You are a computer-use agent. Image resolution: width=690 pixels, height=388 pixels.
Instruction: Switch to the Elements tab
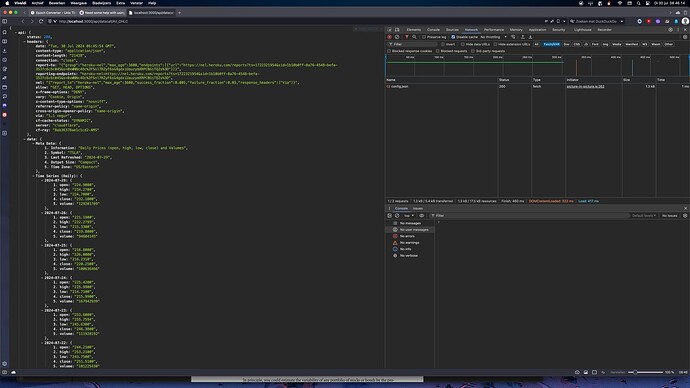(414, 29)
